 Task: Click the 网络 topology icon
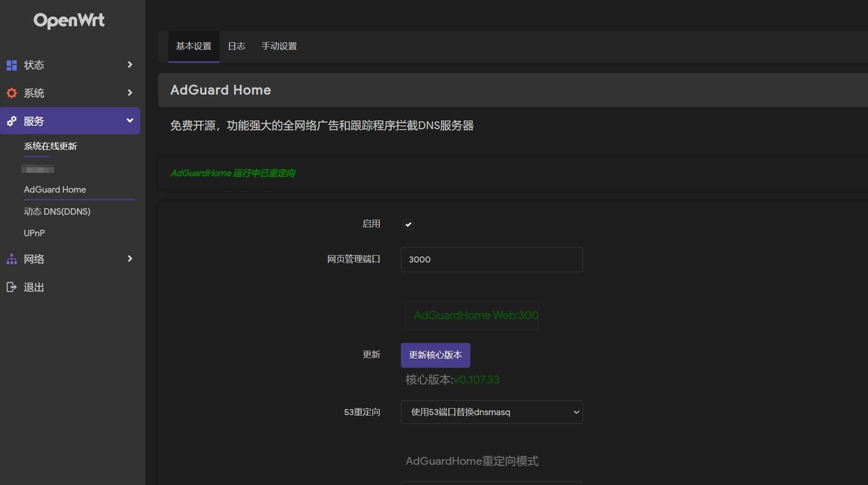12,259
